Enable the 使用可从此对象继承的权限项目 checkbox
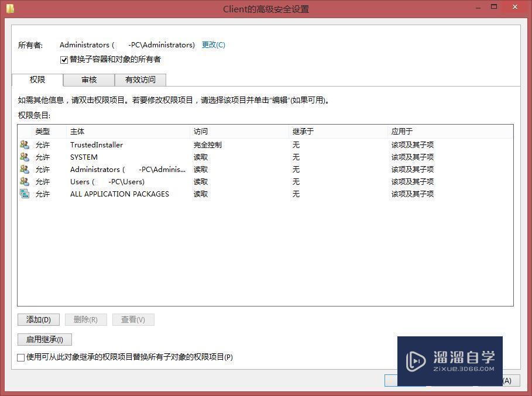The image size is (532, 396). tap(21, 357)
